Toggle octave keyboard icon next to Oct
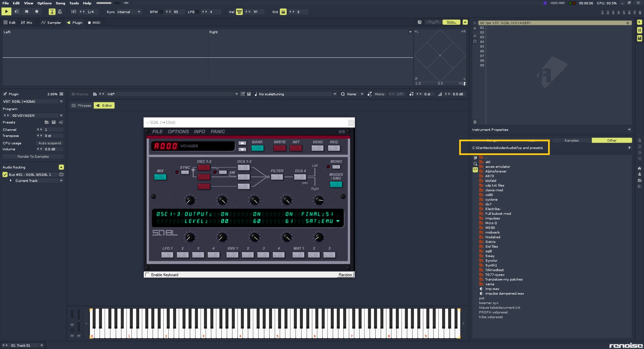 [283, 12]
